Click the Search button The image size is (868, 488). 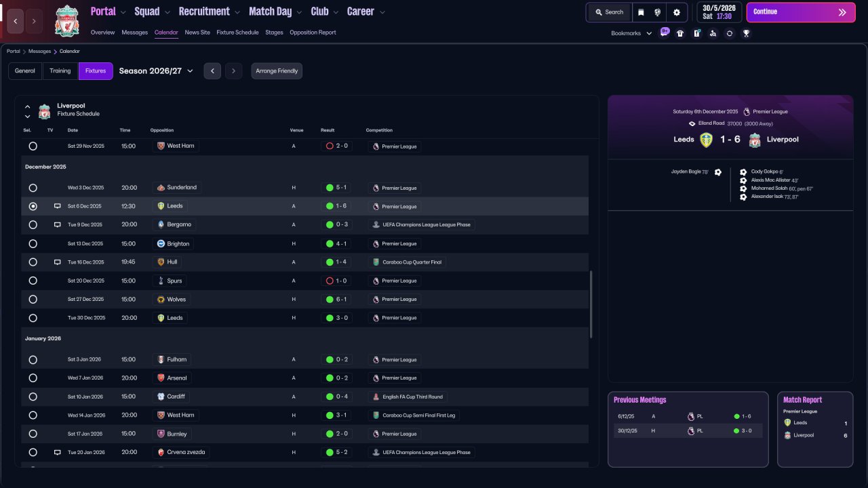609,12
